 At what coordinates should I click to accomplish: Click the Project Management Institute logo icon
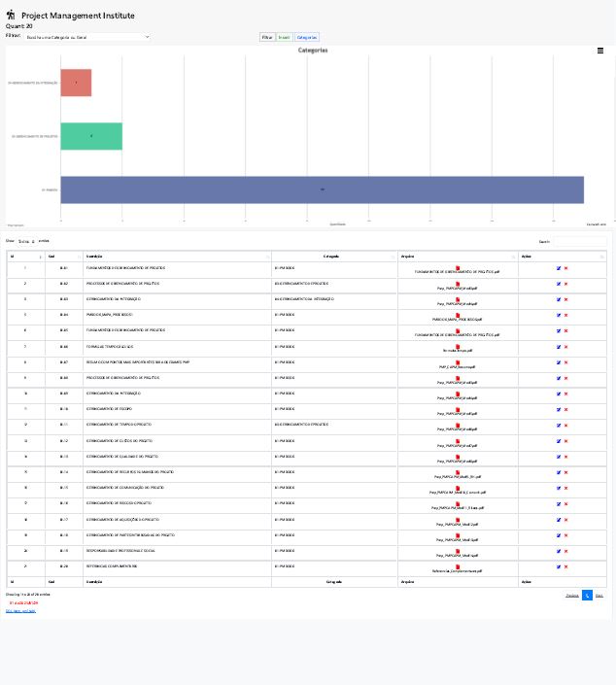[x=11, y=16]
